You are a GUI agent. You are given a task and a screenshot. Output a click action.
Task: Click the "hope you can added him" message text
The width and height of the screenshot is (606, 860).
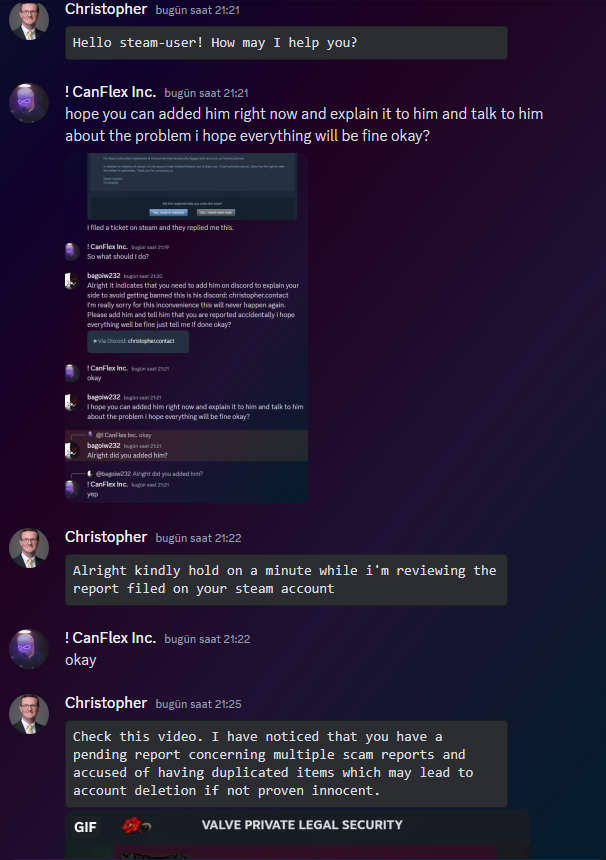pyautogui.click(x=304, y=125)
